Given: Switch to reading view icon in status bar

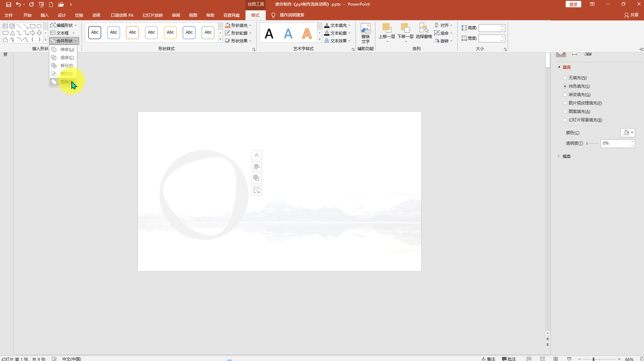Looking at the screenshot, I should coord(556,359).
